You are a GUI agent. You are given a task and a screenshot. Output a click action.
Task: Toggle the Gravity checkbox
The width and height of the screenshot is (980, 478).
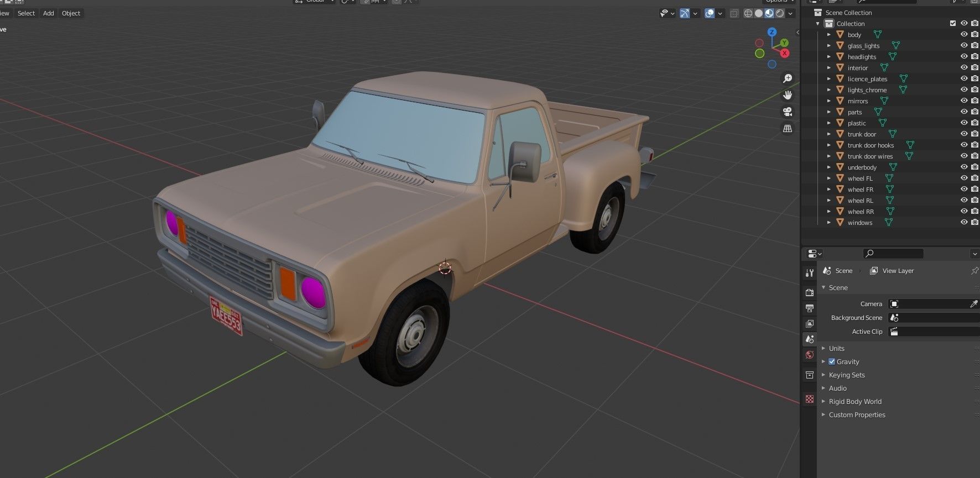(x=832, y=361)
